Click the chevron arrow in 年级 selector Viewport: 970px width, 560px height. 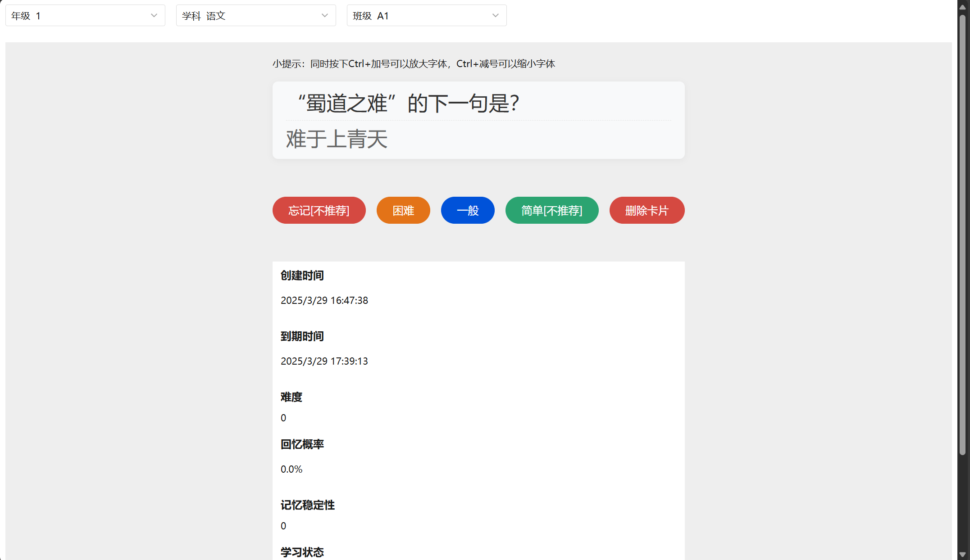[x=154, y=16]
